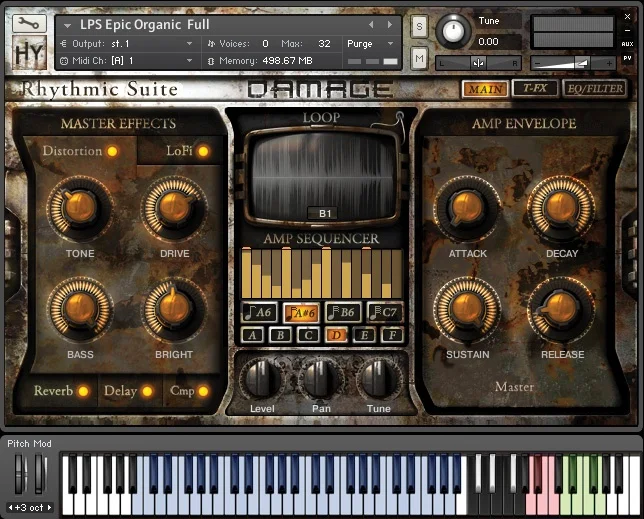Switch to the MAIN tab

[x=485, y=89]
